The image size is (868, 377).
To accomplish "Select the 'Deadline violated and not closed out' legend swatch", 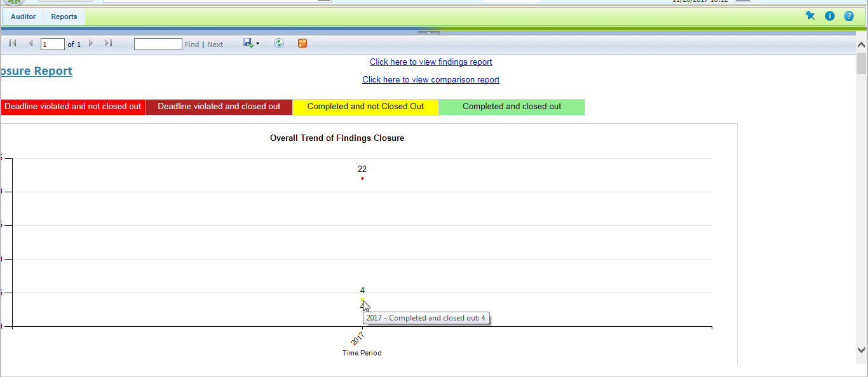I will pyautogui.click(x=72, y=107).
